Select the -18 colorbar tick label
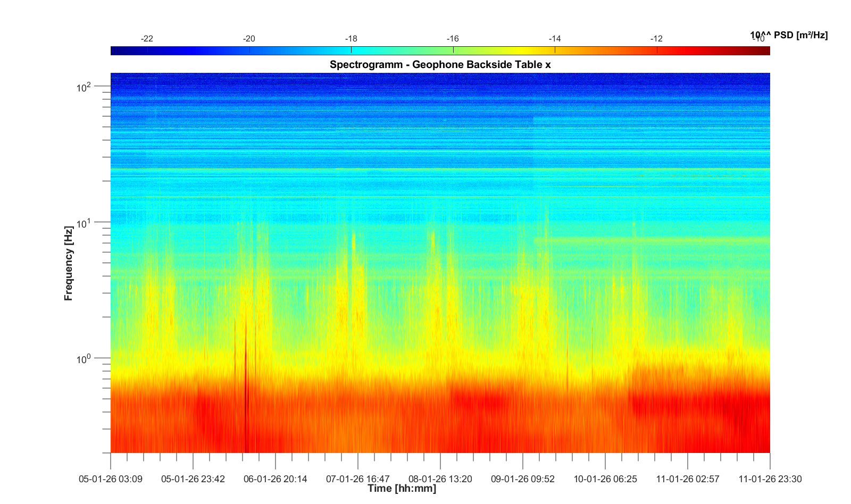 (x=351, y=39)
